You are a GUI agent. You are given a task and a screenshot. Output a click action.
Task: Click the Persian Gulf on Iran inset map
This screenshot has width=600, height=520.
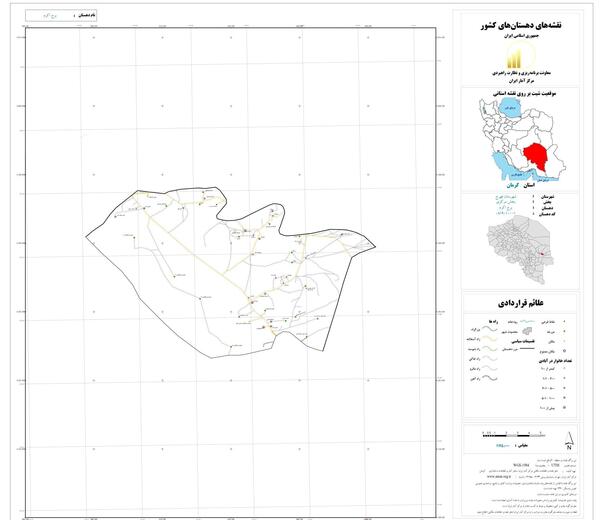pyautogui.click(x=511, y=169)
